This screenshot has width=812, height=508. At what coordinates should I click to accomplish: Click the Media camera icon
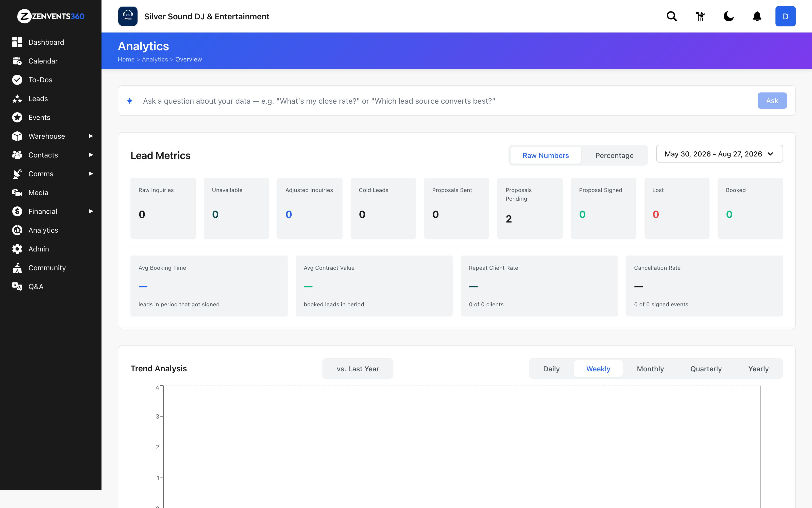[x=17, y=193]
